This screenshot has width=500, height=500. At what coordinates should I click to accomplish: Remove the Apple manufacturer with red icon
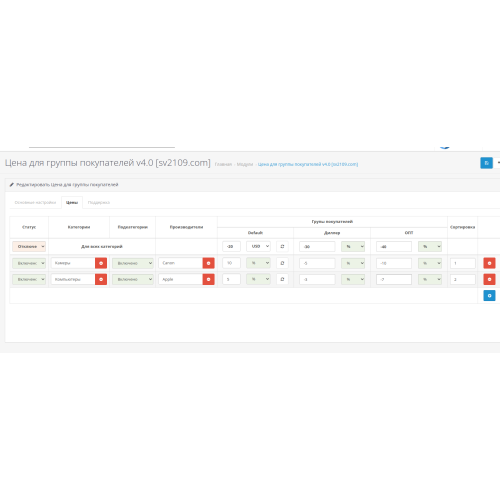[x=208, y=279]
